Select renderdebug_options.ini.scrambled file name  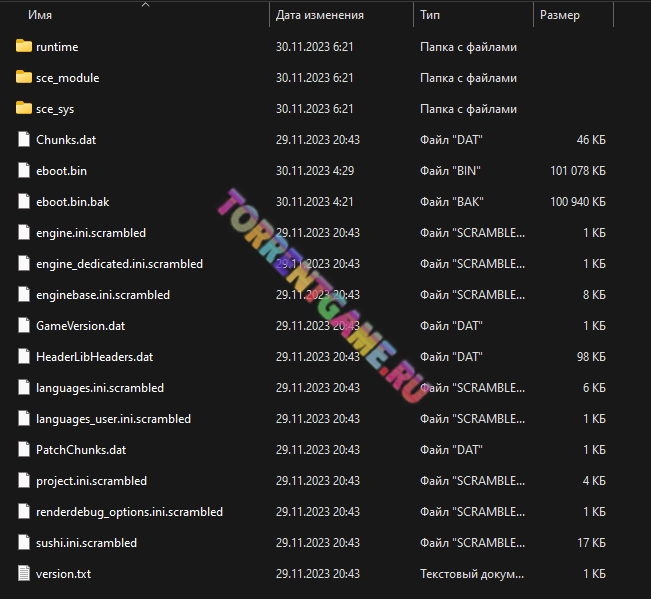[x=129, y=512]
